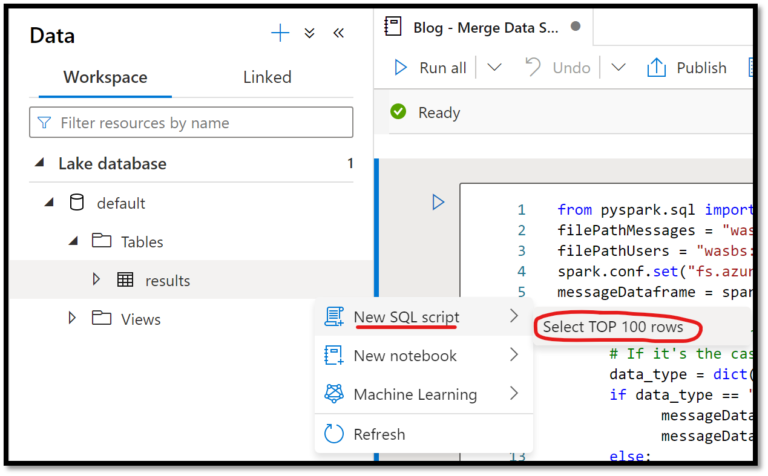Open the New notebook submenu
768x476 pixels.
[x=405, y=356]
